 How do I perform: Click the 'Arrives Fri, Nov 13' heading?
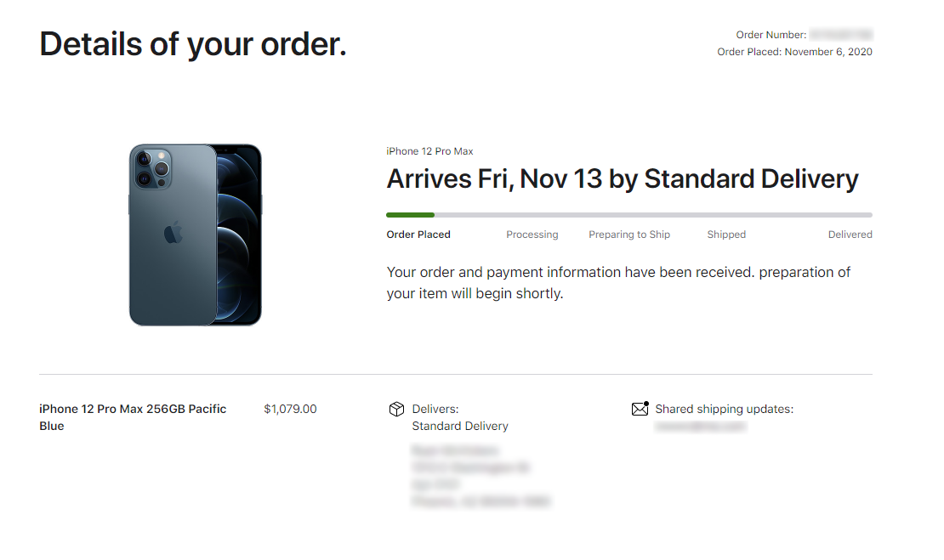pyautogui.click(x=623, y=179)
